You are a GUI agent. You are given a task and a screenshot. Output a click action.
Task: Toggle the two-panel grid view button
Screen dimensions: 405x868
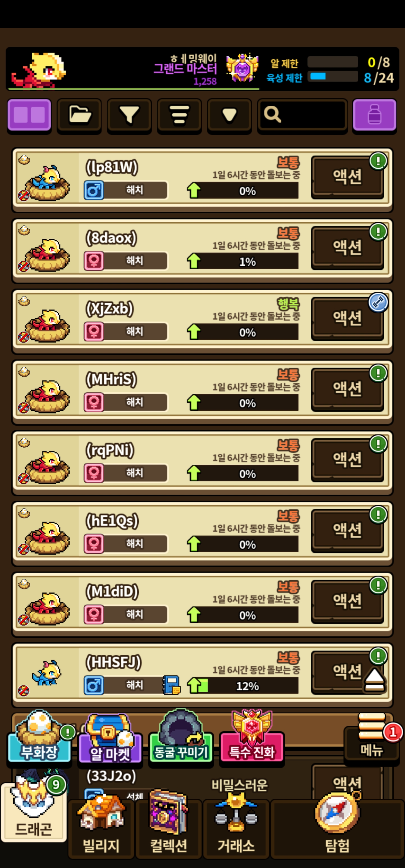(x=29, y=115)
